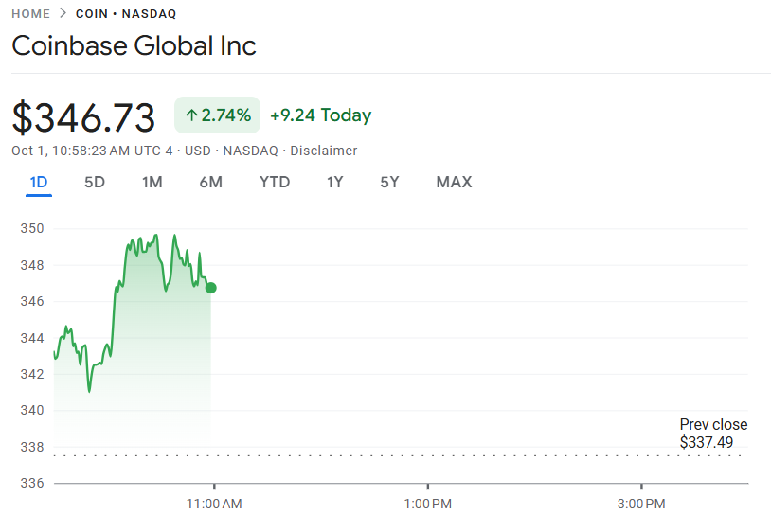Screen dimensions: 771x532
Task: Click the +9.24 Today change text
Action: [x=320, y=115]
